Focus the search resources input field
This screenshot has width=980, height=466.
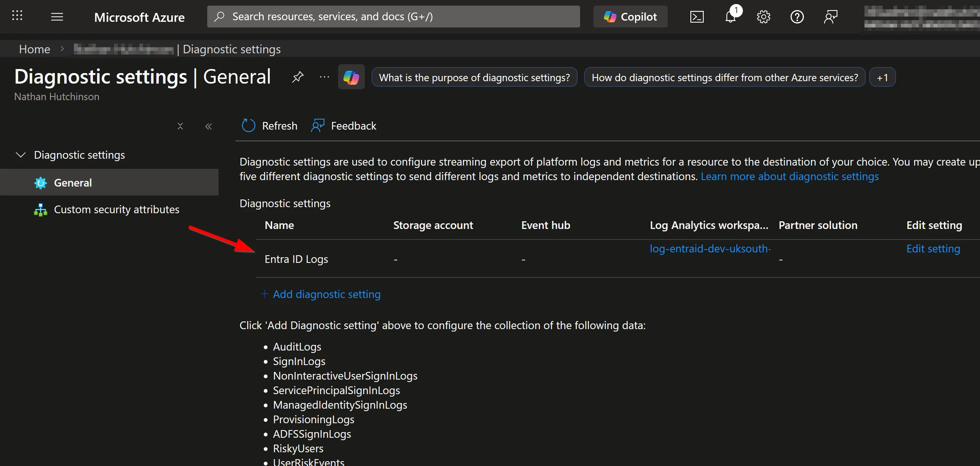[x=393, y=17]
